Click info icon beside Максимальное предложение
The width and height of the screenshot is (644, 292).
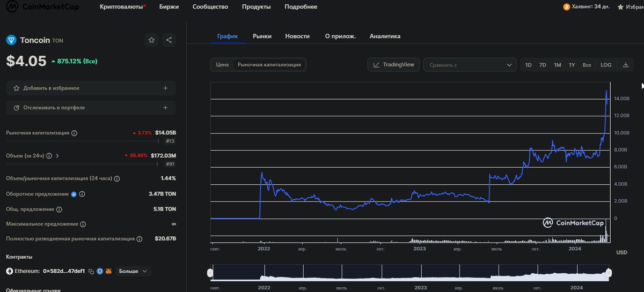pos(82,224)
